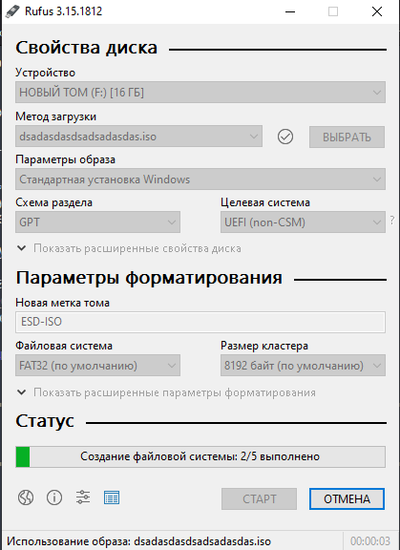Click the question mark beside target system
This screenshot has height=550, width=400.
pyautogui.click(x=392, y=220)
